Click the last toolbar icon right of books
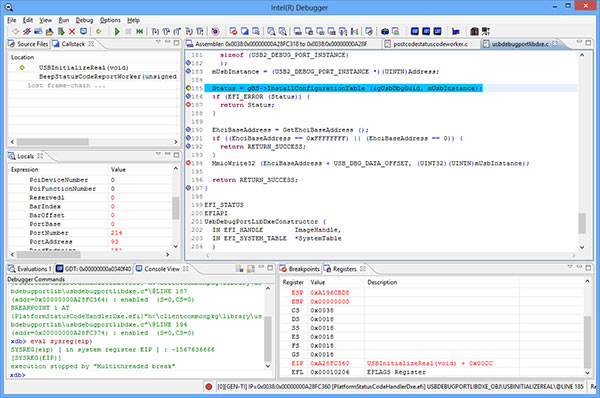The height and width of the screenshot is (398, 600). [486, 31]
